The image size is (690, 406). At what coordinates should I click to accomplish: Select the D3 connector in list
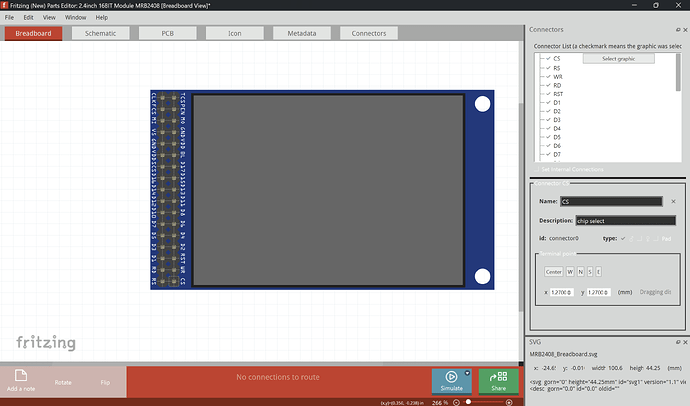click(x=557, y=120)
